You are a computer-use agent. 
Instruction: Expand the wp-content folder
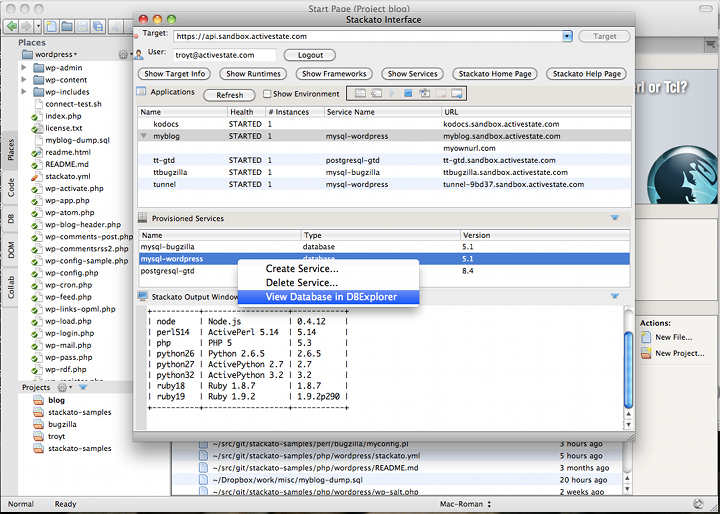(24, 79)
